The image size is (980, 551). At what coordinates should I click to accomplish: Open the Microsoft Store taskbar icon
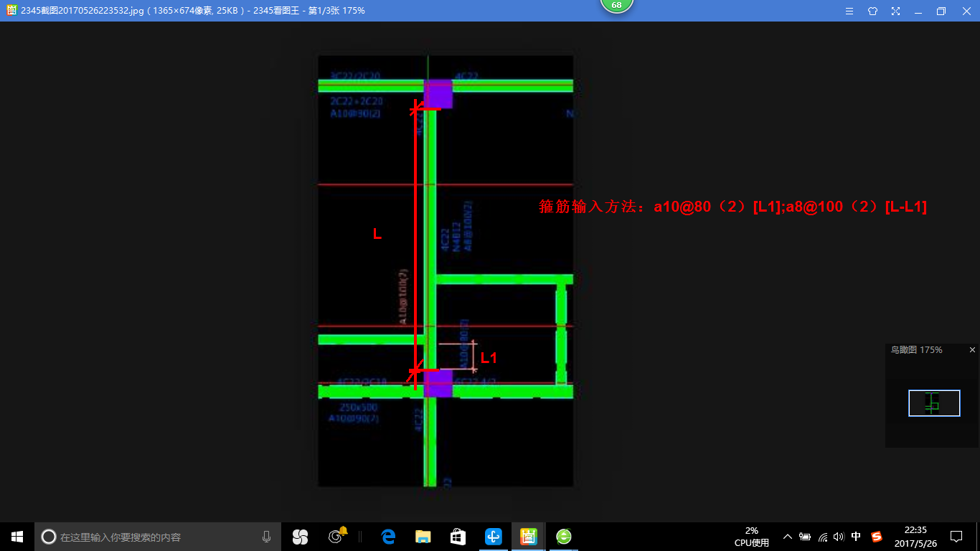[458, 537]
